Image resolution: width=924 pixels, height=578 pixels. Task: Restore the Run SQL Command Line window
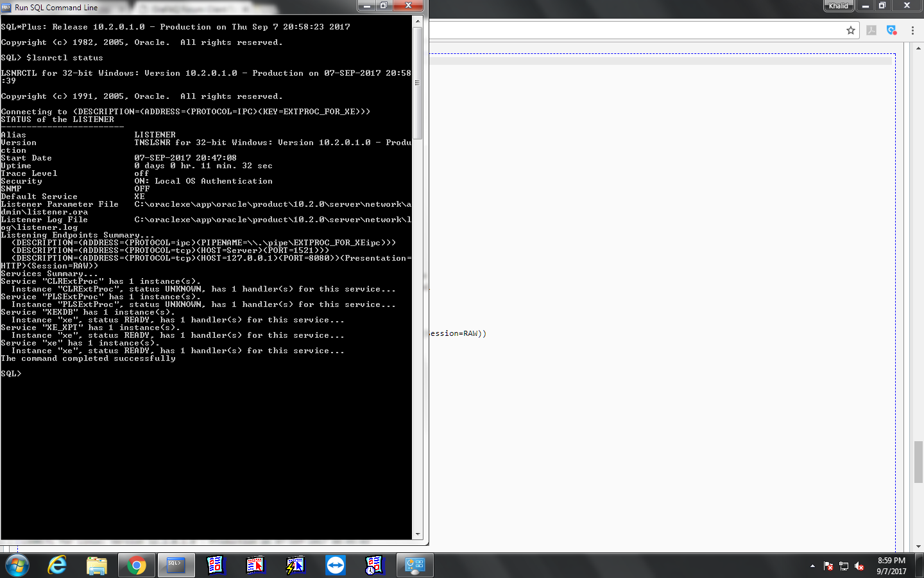(x=384, y=6)
